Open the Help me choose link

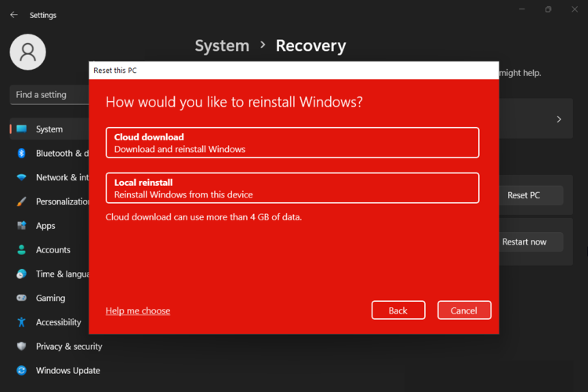click(138, 311)
